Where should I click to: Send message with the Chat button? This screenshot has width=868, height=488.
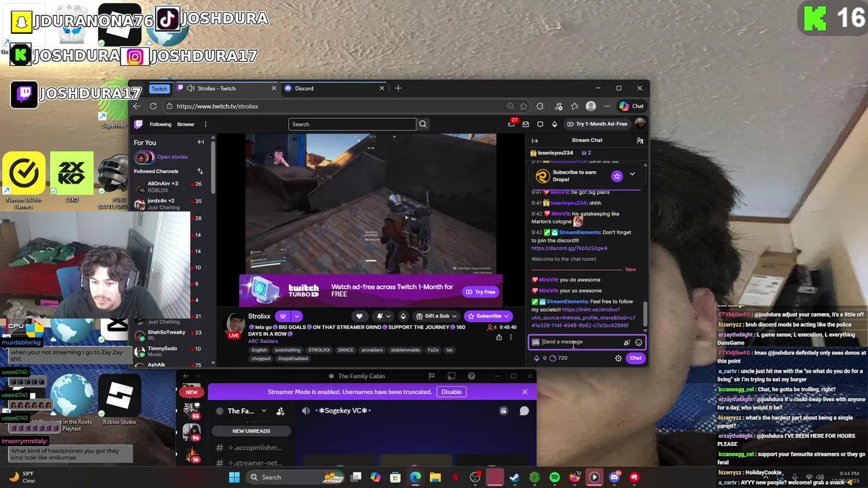[635, 358]
